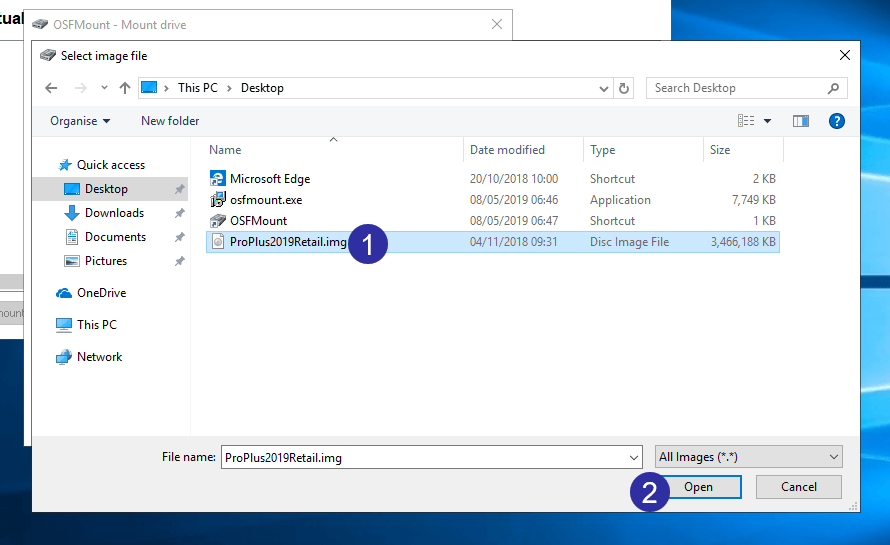Screen dimensions: 890x545
Task: Click the osfmount.exe installer icon
Action: pyautogui.click(x=217, y=200)
